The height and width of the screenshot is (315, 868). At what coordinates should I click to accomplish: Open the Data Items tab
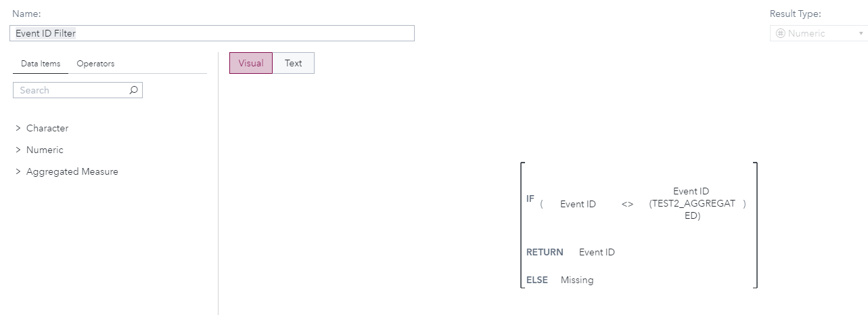click(x=41, y=64)
